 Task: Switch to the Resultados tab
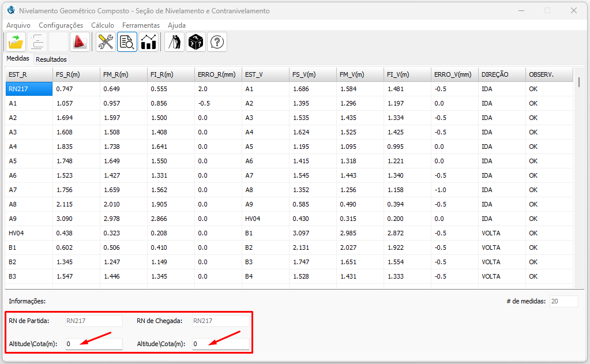tap(51, 59)
